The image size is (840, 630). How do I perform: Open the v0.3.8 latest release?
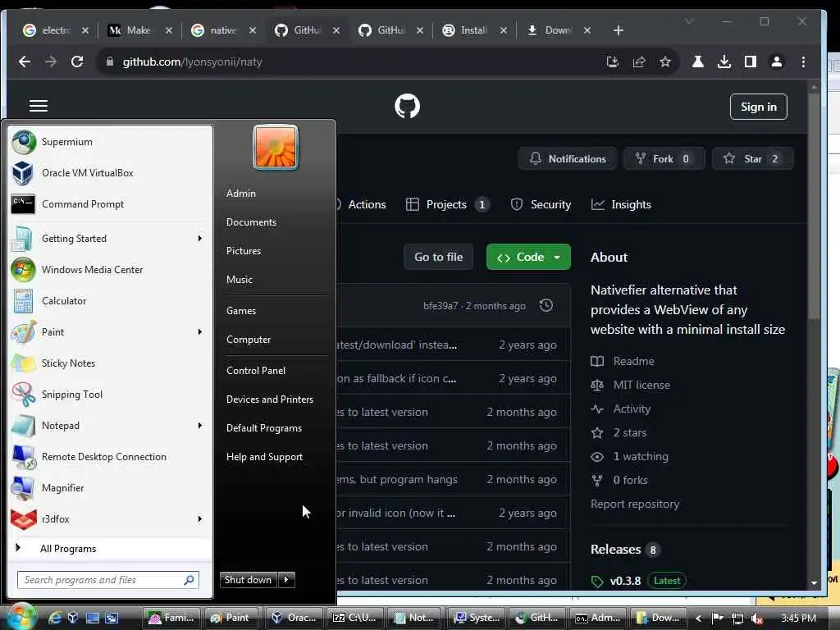click(625, 581)
